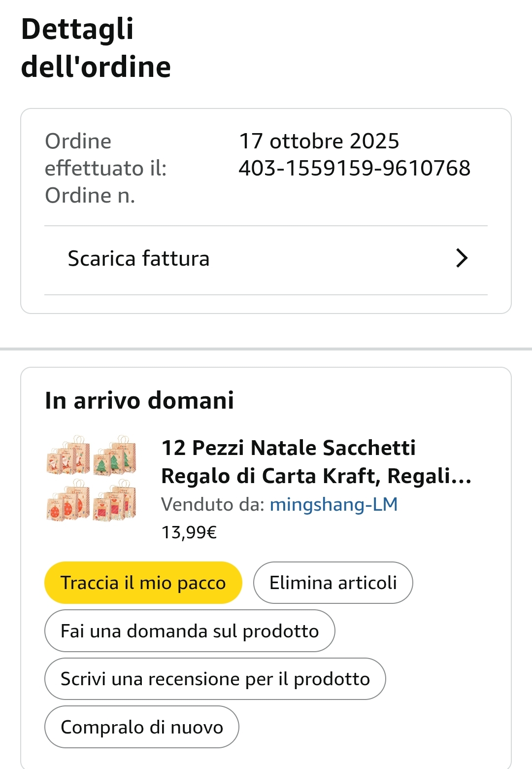This screenshot has width=532, height=769.
Task: Tap the Dettagli dell'ordine page title
Action: 96,48
